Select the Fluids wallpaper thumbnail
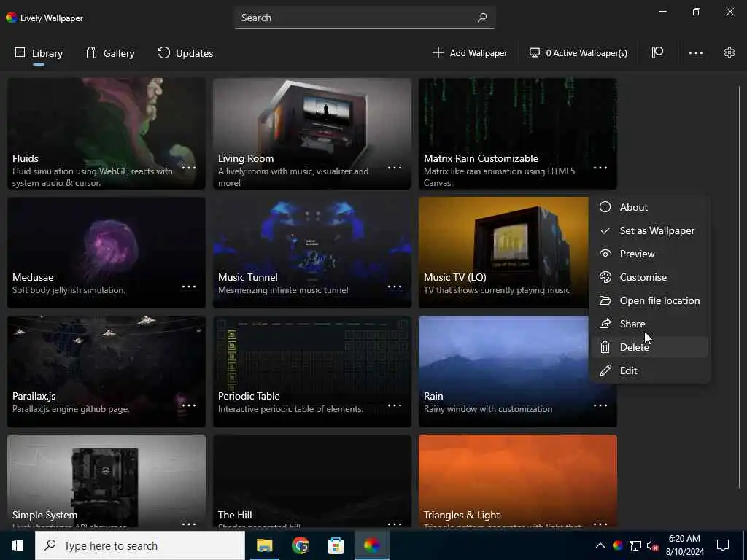Screen dimensions: 747x560 (107, 134)
